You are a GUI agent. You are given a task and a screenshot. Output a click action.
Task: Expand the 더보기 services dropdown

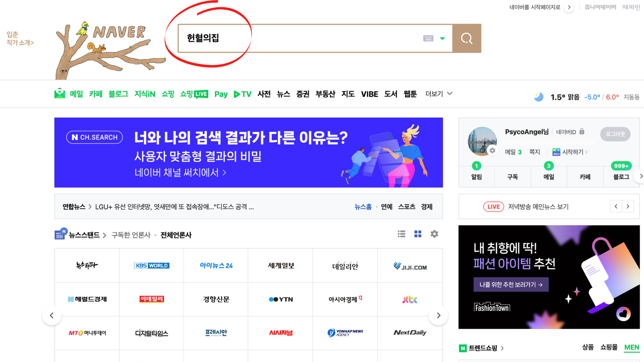coord(438,94)
